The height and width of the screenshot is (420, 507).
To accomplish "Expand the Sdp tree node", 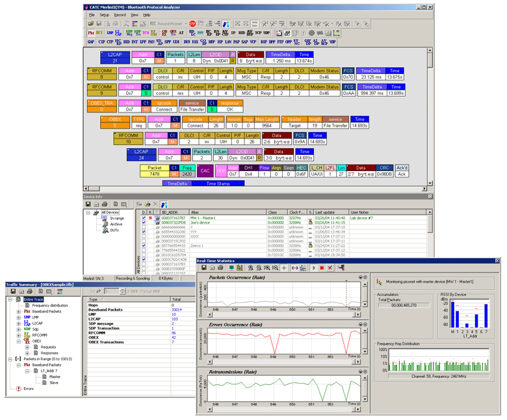I will (19, 329).
